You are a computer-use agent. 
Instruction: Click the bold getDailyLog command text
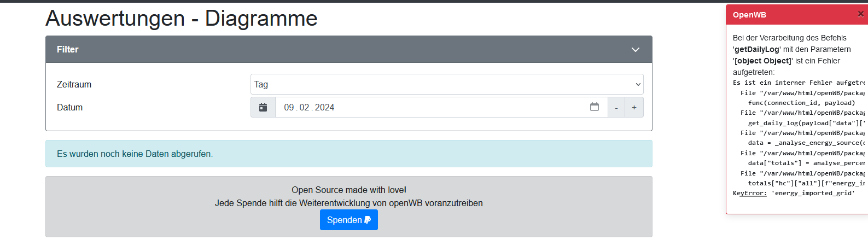[756, 49]
